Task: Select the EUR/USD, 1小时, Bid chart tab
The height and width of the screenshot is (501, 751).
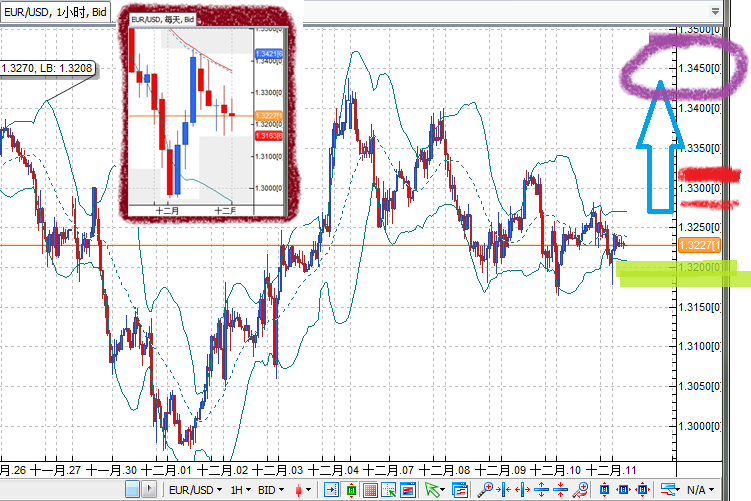Action: coord(55,11)
